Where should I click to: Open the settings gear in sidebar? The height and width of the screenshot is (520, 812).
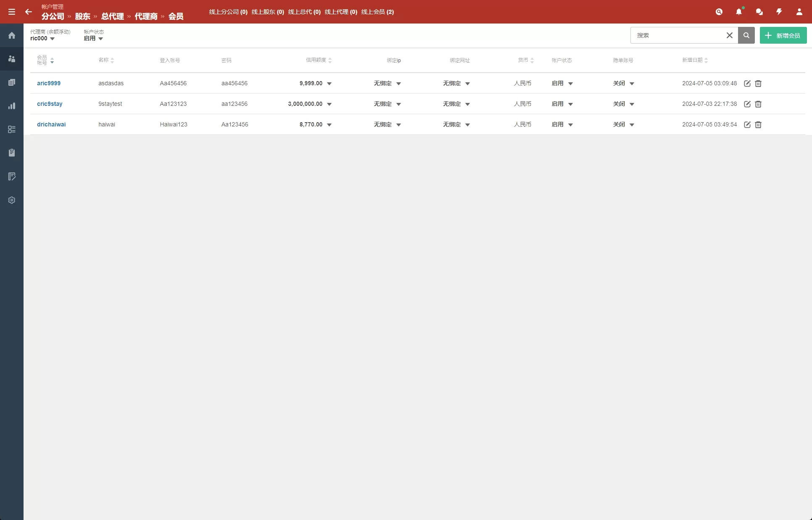pos(12,200)
